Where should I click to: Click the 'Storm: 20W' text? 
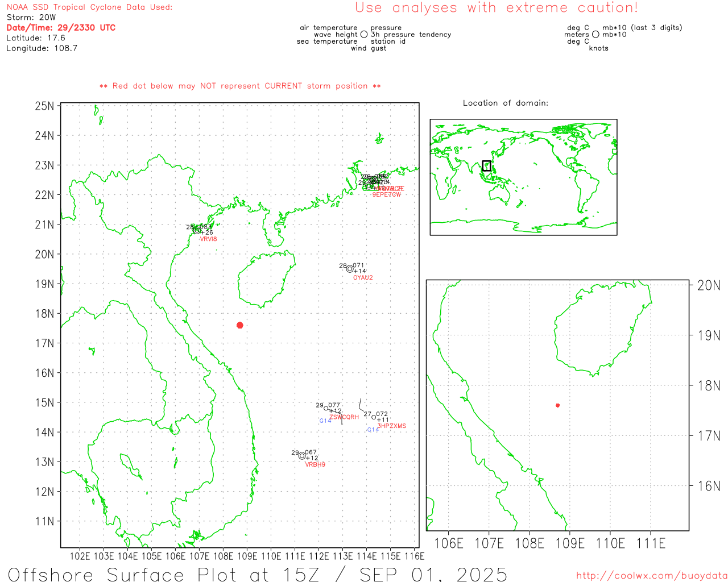[31, 18]
